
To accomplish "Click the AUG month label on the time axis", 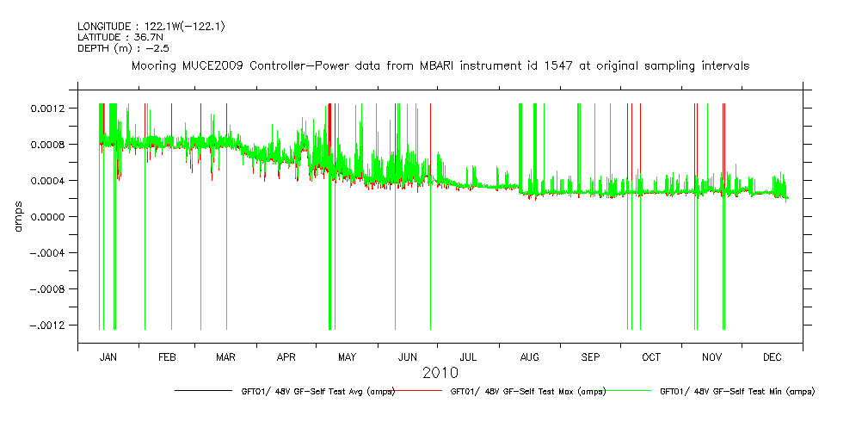I will click(x=530, y=356).
